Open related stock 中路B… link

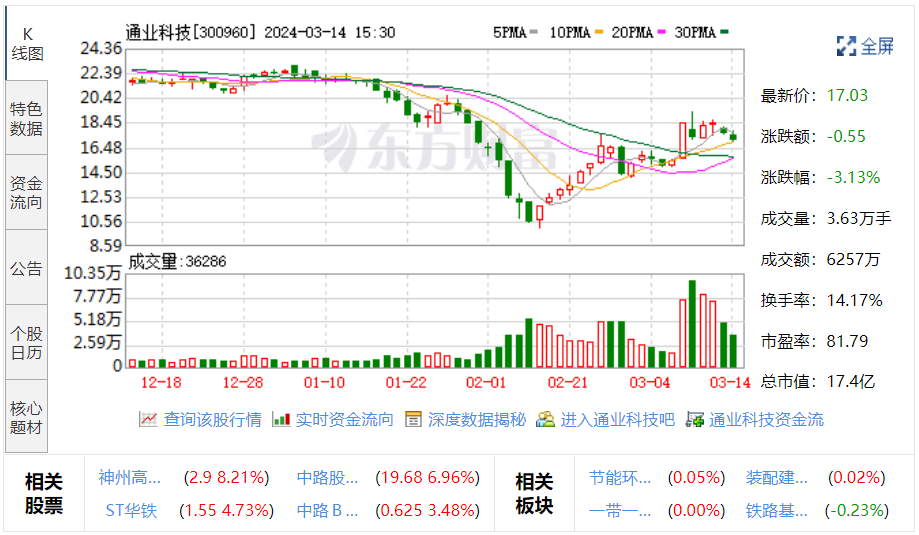(x=327, y=510)
